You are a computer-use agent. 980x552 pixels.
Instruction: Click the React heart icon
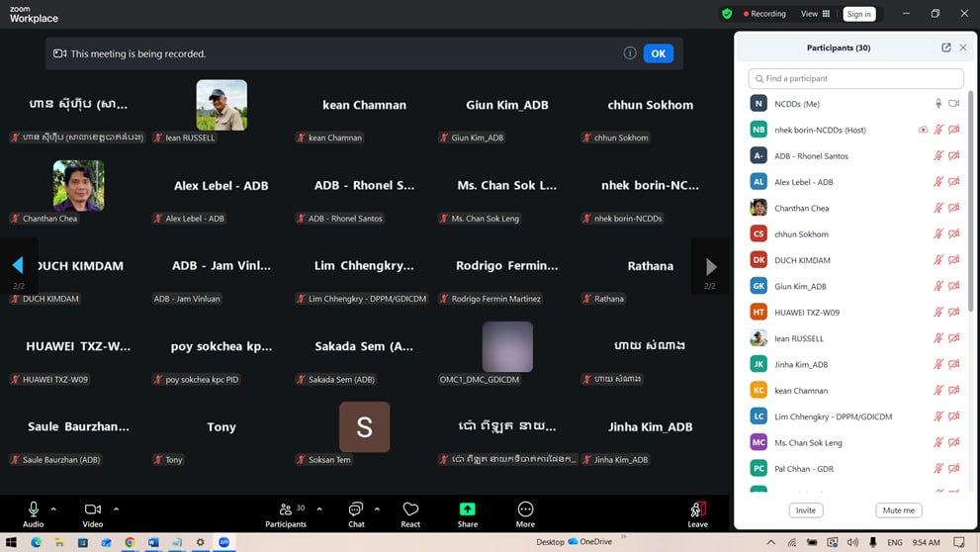[410, 509]
